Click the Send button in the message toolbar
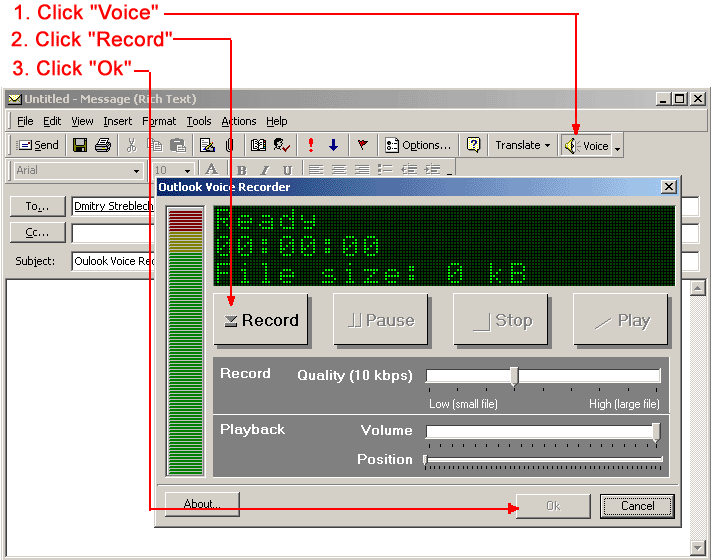Viewport: 711px width, 560px height. click(38, 145)
